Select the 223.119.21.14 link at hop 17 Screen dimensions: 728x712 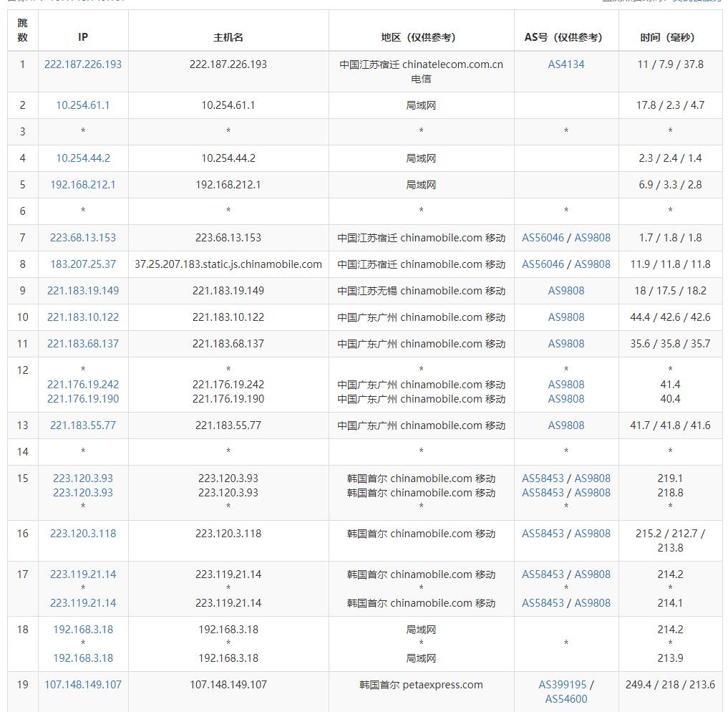pos(82,574)
